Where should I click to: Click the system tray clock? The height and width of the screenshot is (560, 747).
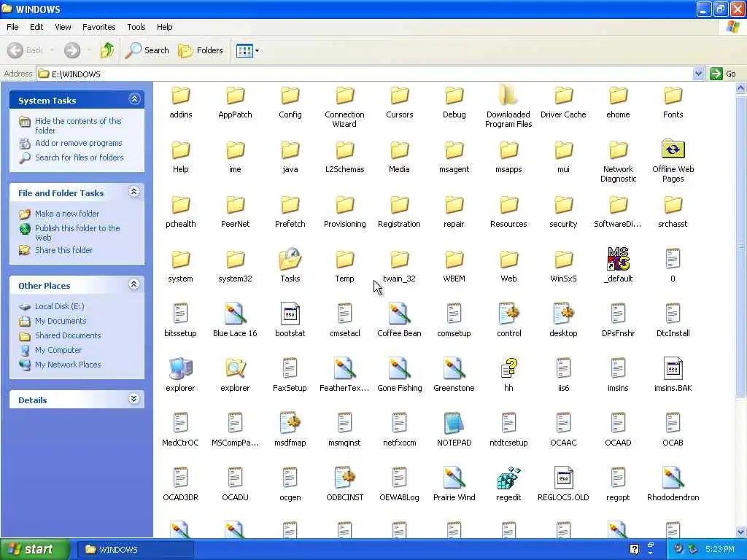720,550
